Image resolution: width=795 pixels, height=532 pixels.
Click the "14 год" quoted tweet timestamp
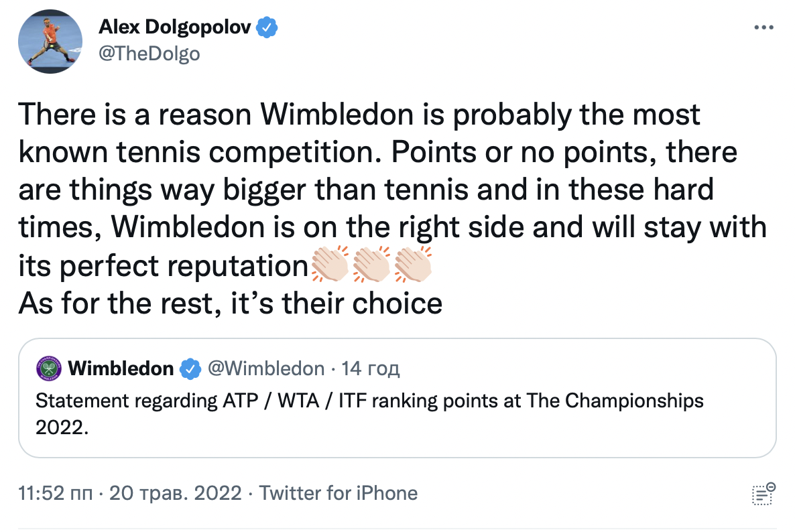371,369
